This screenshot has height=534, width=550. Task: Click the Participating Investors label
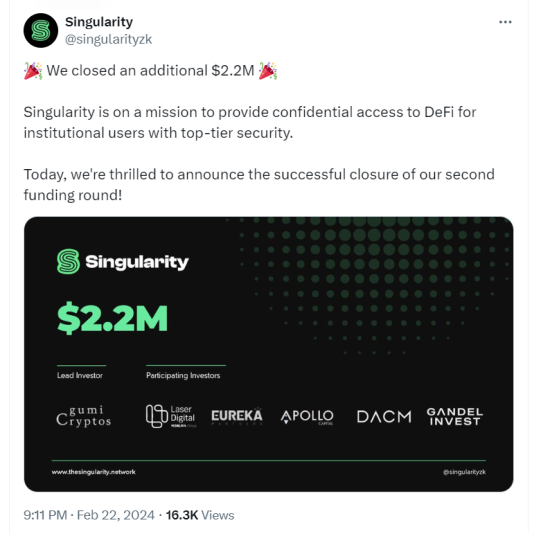pyautogui.click(x=183, y=375)
